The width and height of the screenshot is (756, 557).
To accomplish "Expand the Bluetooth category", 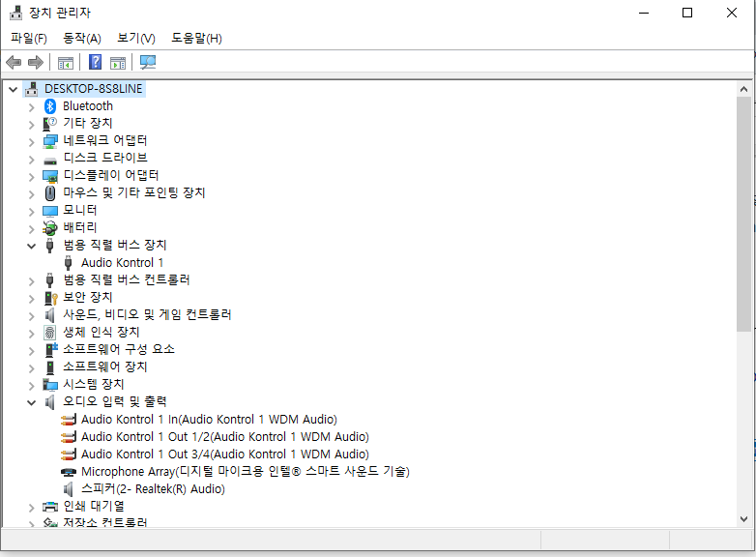I will (31, 107).
